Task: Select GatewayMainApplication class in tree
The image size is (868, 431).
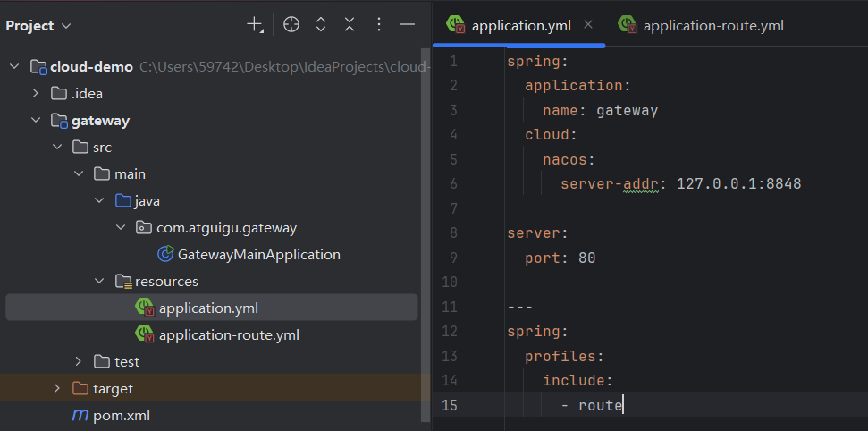Action: coord(258,254)
